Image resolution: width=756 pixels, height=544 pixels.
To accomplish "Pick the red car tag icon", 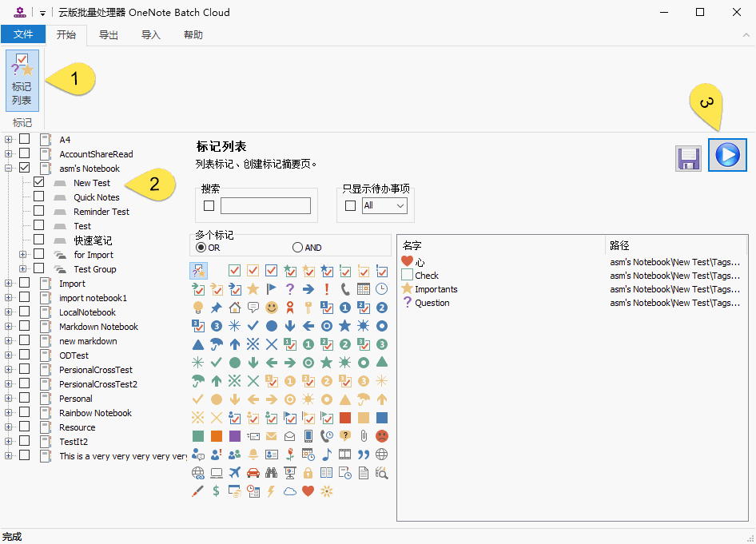I will (253, 473).
